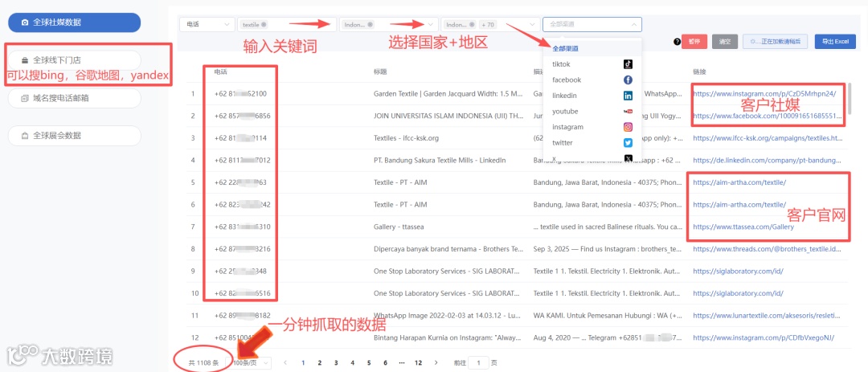Open the instagram.com/p/CDfbVxegoNJ link
The height and width of the screenshot is (372, 868).
(764, 337)
